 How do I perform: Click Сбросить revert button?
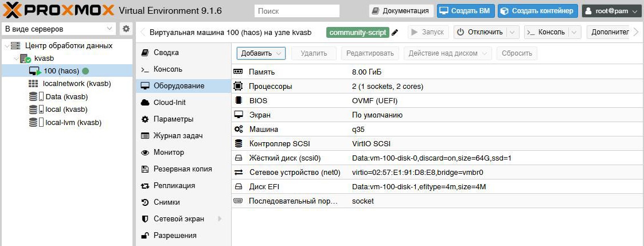pyautogui.click(x=517, y=53)
